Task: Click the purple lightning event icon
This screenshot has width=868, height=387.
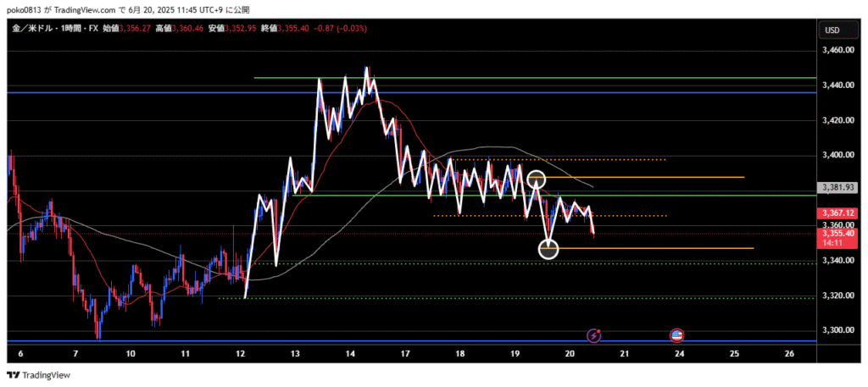Action: 594,335
